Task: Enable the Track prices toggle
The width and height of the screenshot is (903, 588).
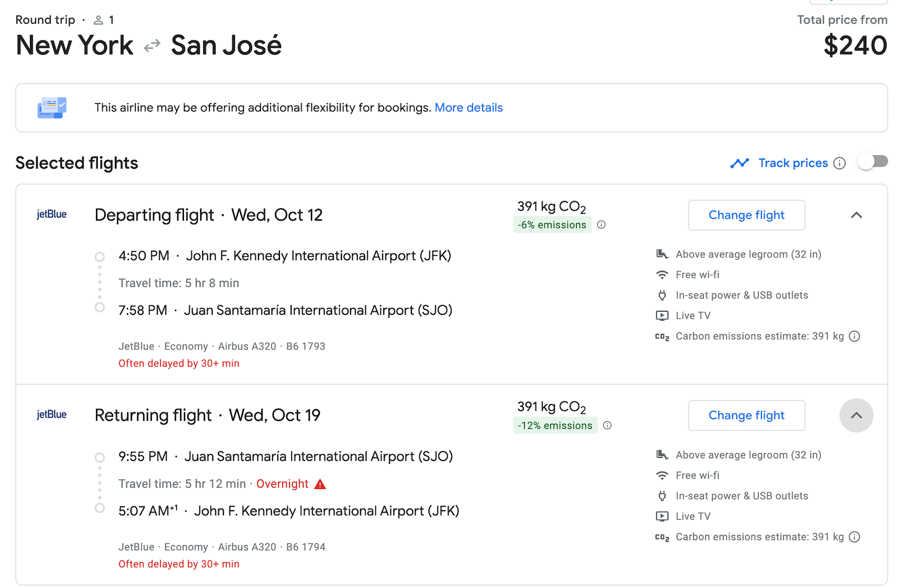Action: pos(872,162)
